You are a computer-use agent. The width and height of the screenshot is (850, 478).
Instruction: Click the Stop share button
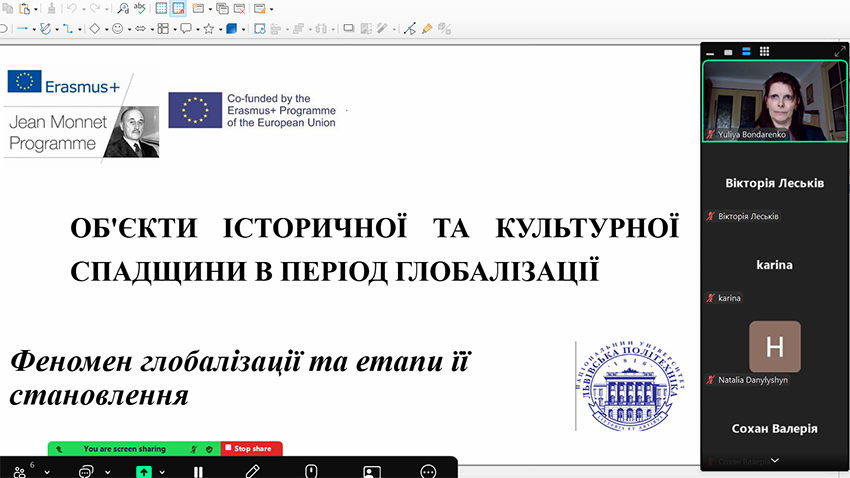251,449
